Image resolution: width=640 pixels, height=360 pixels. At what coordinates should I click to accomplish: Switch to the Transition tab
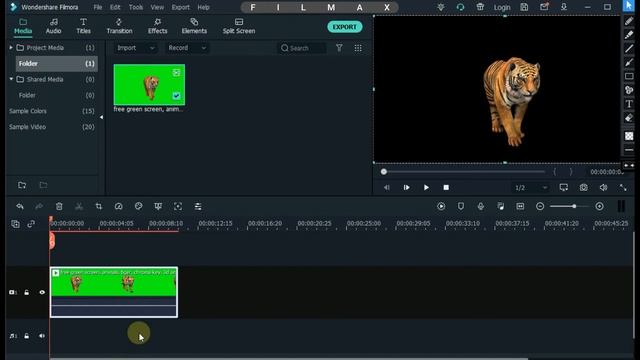coord(119,26)
